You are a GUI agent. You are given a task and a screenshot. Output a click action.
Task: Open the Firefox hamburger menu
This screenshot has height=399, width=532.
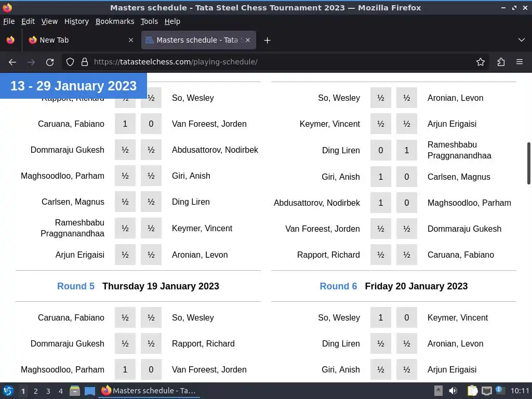coord(520,62)
